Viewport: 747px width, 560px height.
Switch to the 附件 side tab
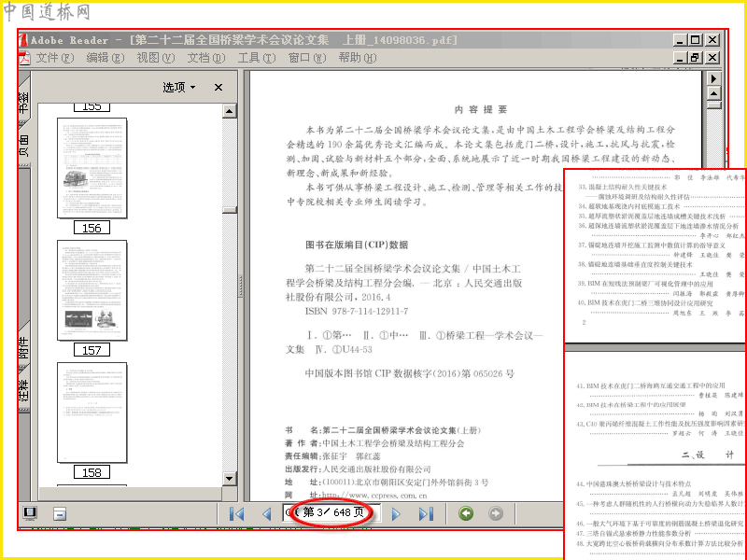point(24,346)
